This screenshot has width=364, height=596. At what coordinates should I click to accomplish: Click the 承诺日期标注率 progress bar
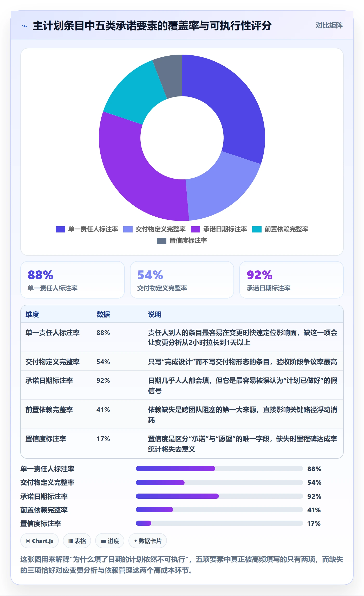click(x=219, y=496)
